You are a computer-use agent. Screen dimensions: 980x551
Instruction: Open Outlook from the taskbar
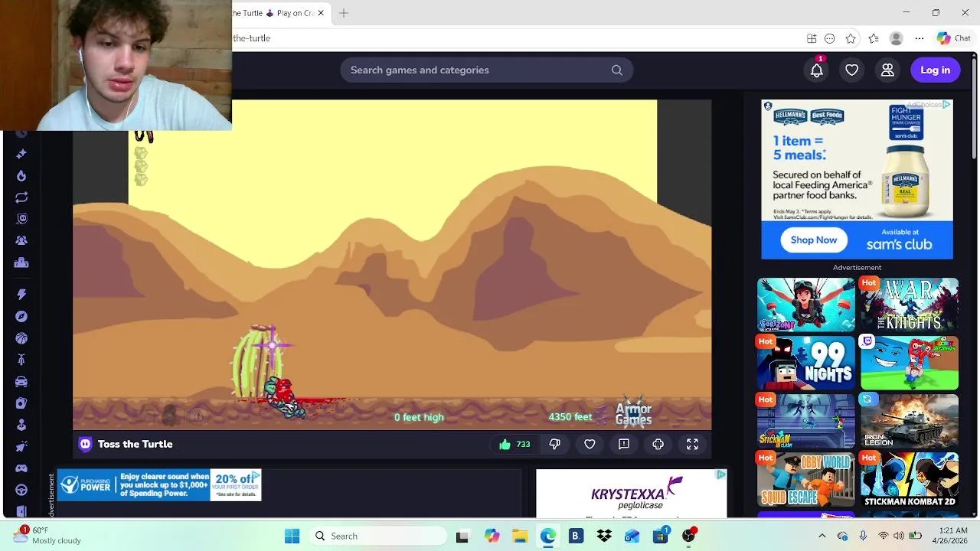click(x=632, y=536)
